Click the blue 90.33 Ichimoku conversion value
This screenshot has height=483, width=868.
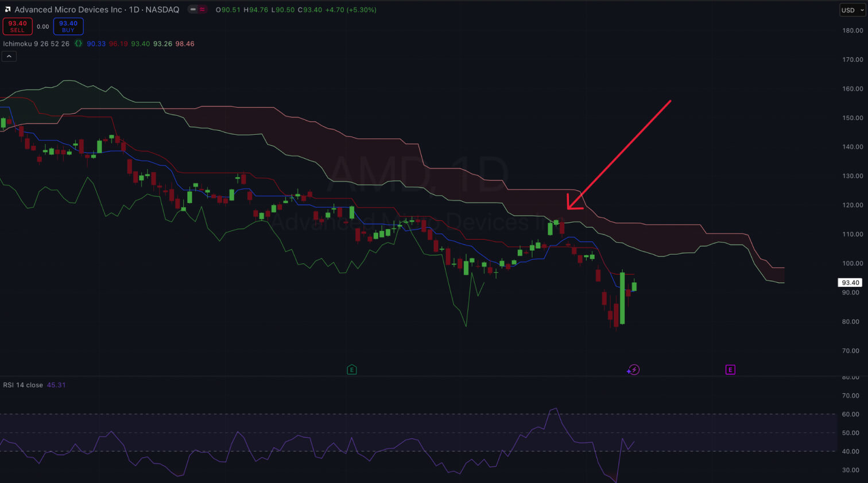96,44
